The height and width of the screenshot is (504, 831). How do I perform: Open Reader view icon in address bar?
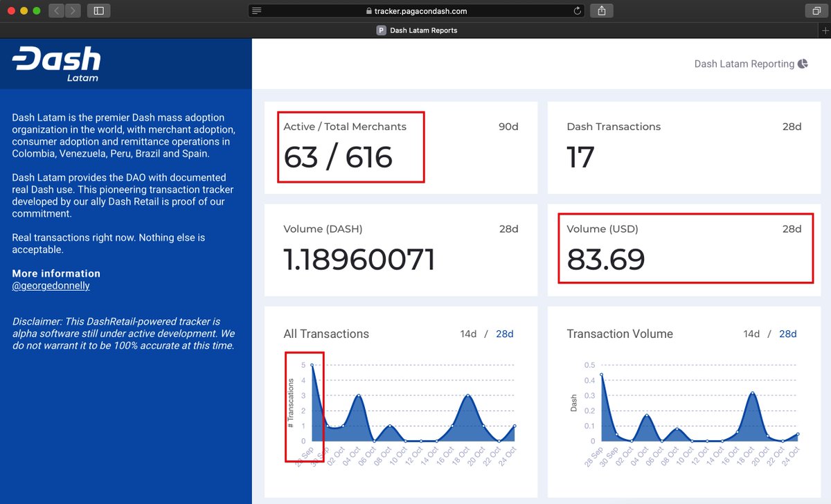257,11
